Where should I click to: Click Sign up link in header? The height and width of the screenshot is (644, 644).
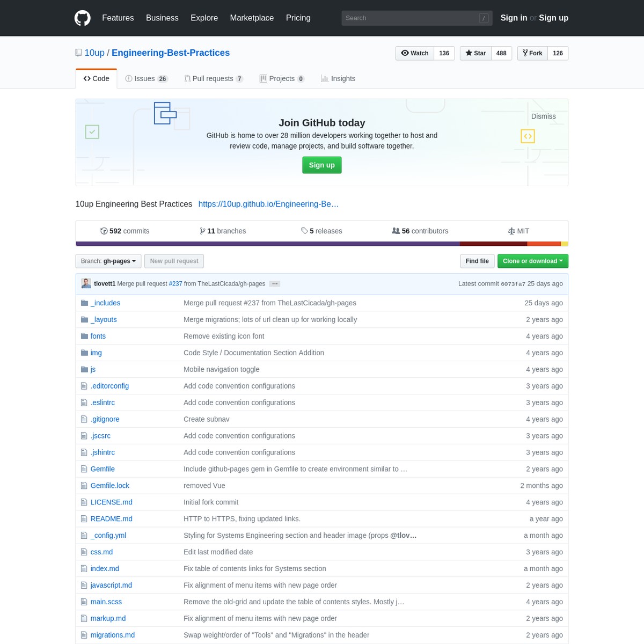[x=553, y=18]
